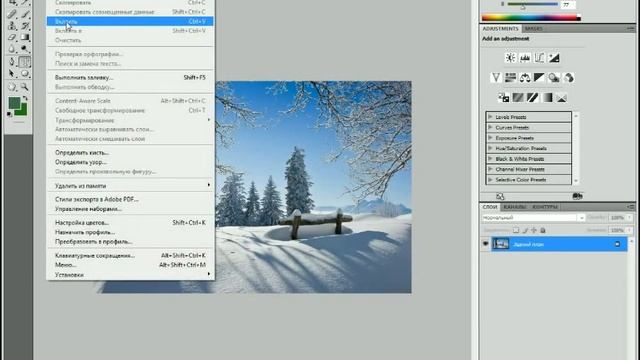Screen dimensions: 640x360
Task: Expand Channel Mixer Presets
Action: tap(490, 169)
